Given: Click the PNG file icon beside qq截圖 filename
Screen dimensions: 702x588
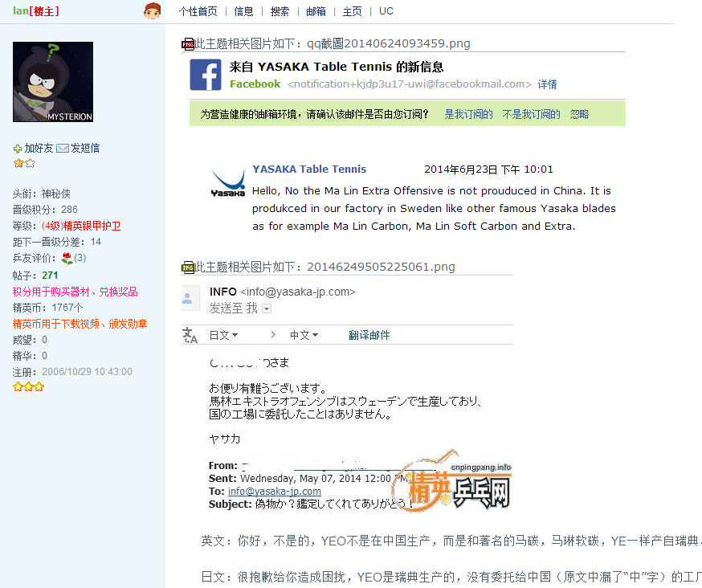Looking at the screenshot, I should point(188,44).
